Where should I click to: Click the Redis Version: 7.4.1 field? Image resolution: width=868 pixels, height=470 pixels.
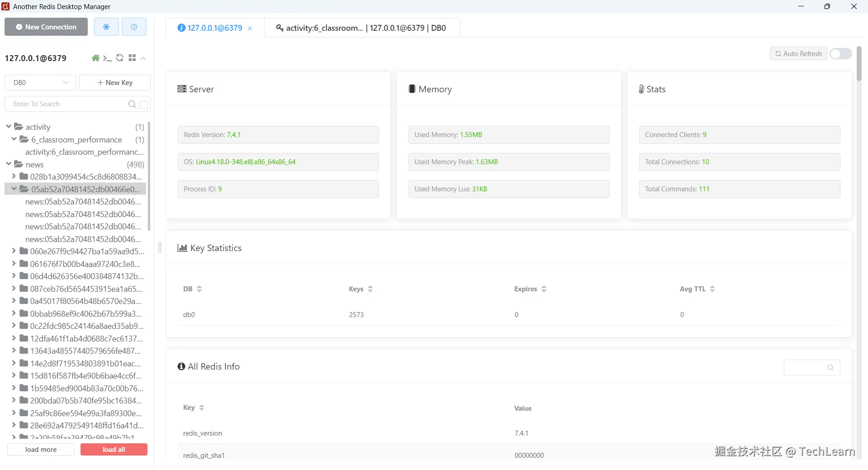pyautogui.click(x=278, y=135)
